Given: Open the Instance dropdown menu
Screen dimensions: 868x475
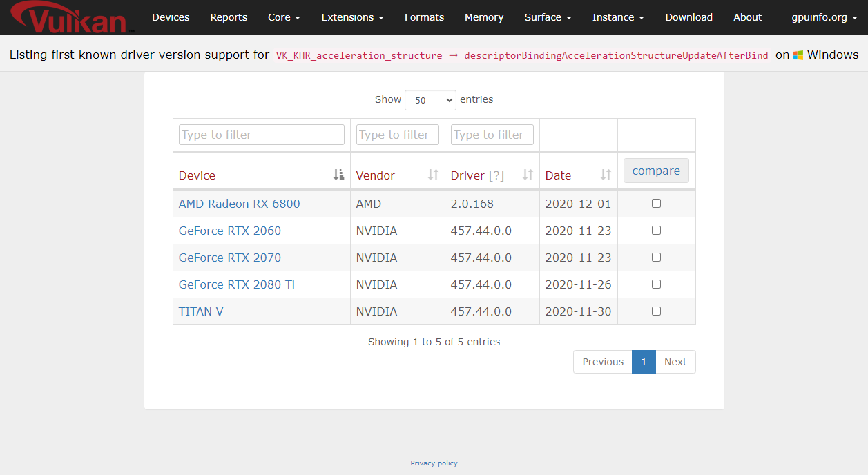Looking at the screenshot, I should (x=618, y=17).
